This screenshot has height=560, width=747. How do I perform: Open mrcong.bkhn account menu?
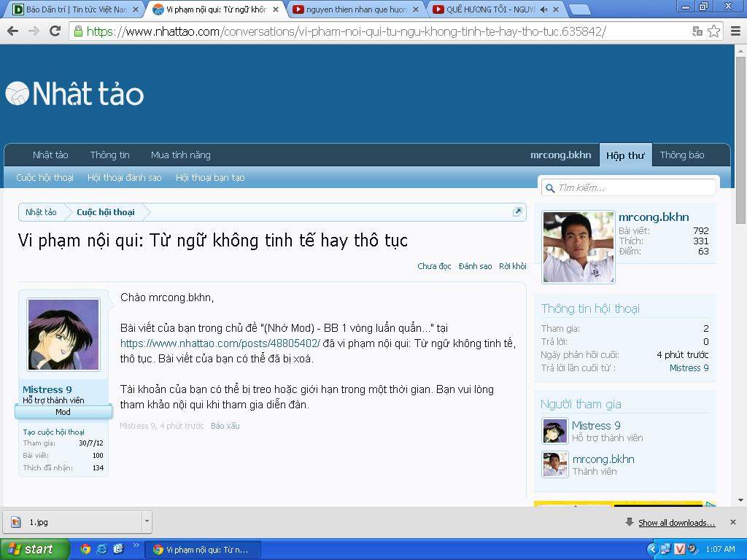click(561, 155)
